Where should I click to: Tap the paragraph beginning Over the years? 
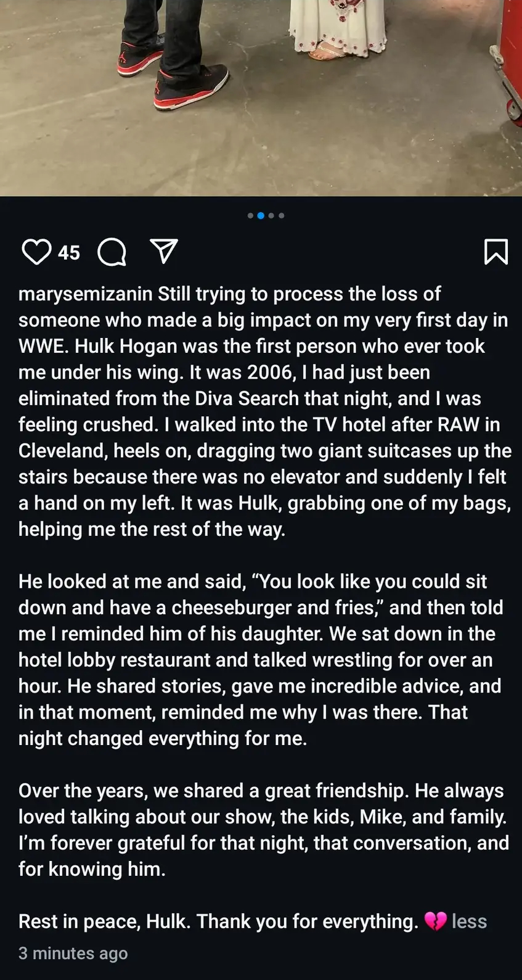tap(264, 830)
